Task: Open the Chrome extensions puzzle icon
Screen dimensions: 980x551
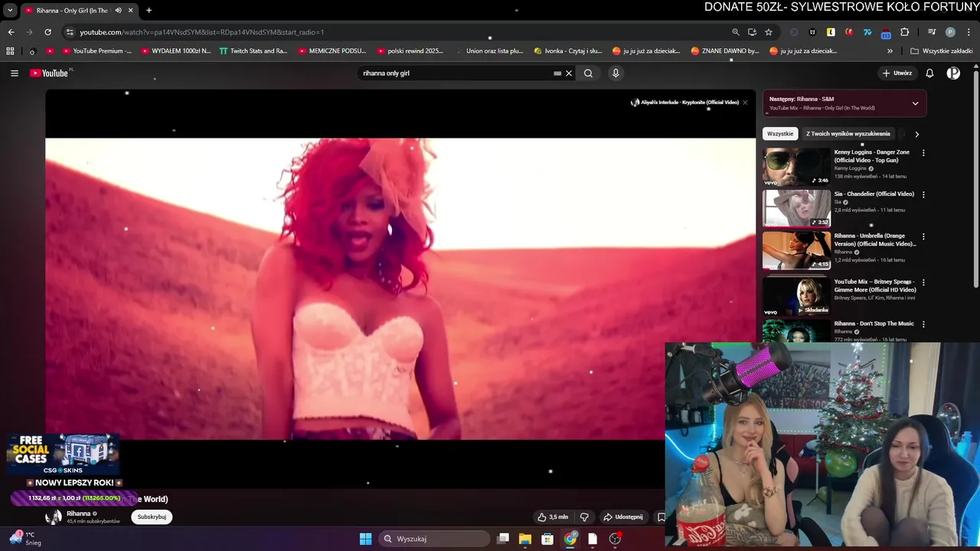Action: [905, 32]
